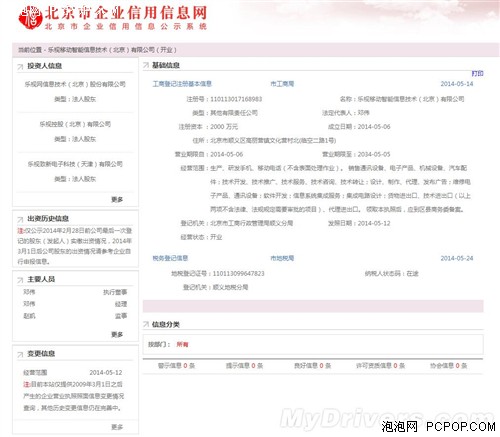The height and width of the screenshot is (437, 500).
Task: Click the arrow icon beside 主要人员
Action: (20, 280)
